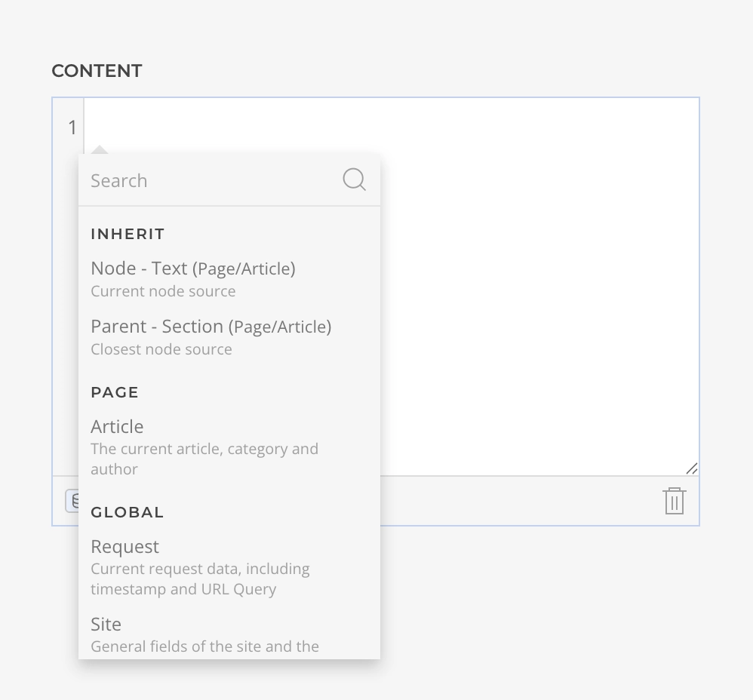753x700 pixels.
Task: Click the PAGE group heading
Action: (x=115, y=392)
